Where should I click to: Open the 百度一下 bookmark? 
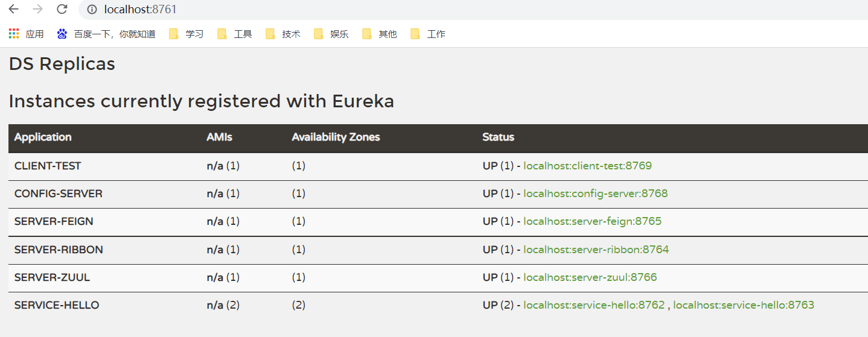106,34
